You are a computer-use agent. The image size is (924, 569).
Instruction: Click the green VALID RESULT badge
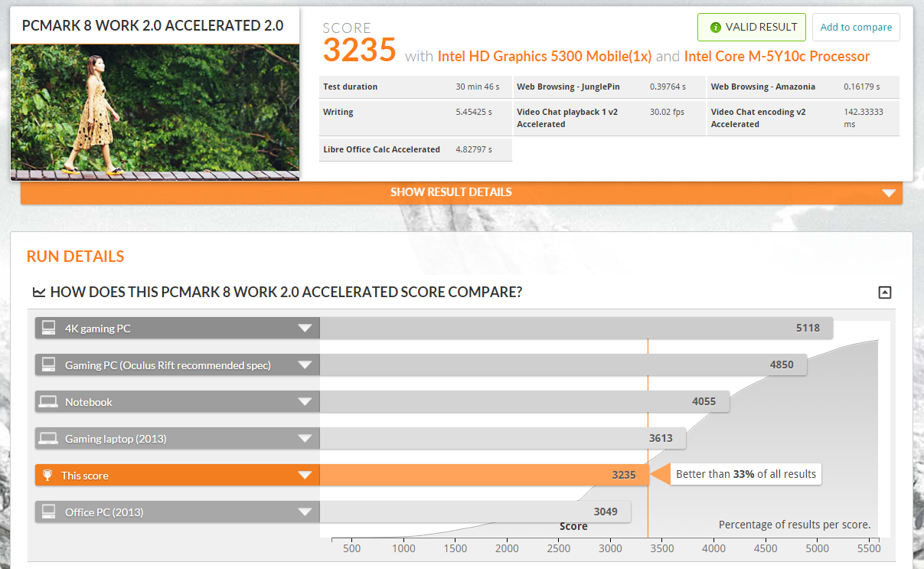751,27
